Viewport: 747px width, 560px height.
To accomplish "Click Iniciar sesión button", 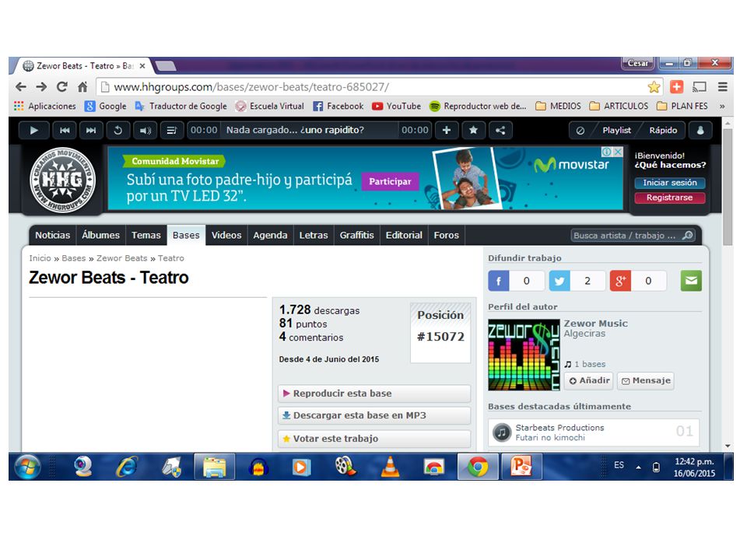I will pyautogui.click(x=669, y=183).
